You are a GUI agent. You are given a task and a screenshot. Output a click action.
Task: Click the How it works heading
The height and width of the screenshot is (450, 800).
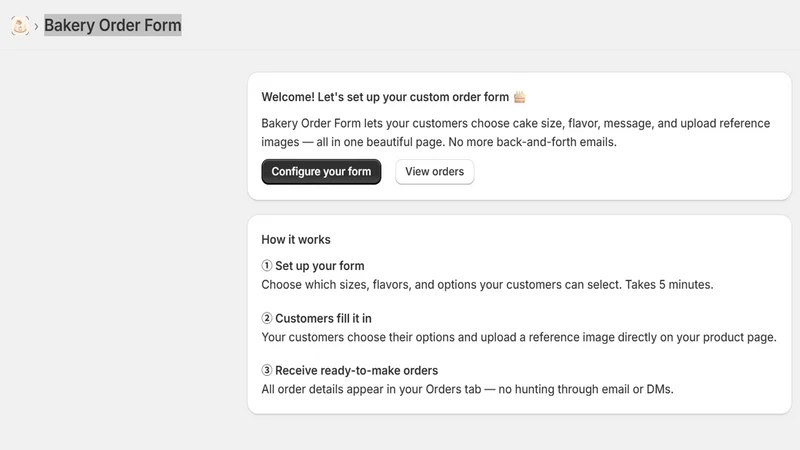pos(296,239)
